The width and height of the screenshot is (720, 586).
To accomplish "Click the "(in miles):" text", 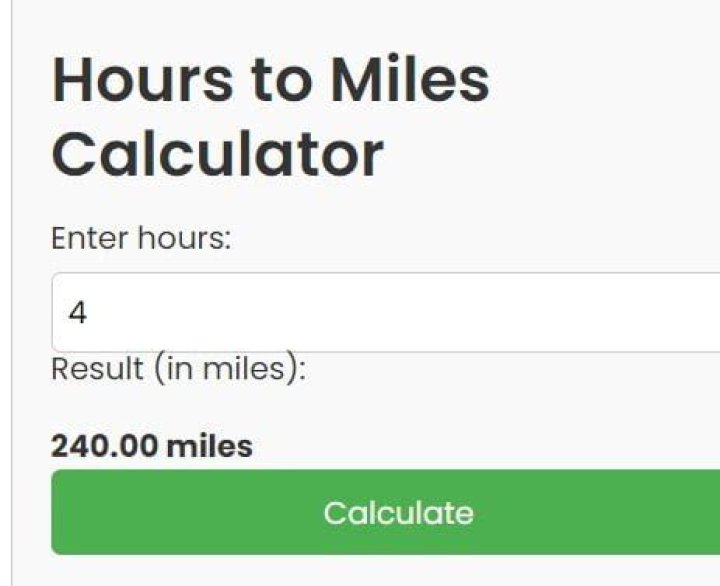I will point(230,369).
